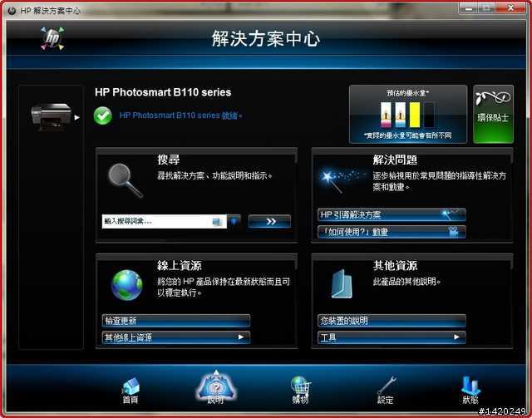Image resolution: width=532 pixels, height=418 pixels.
Task: Click the book icon for 其他資源
Action: tap(342, 284)
